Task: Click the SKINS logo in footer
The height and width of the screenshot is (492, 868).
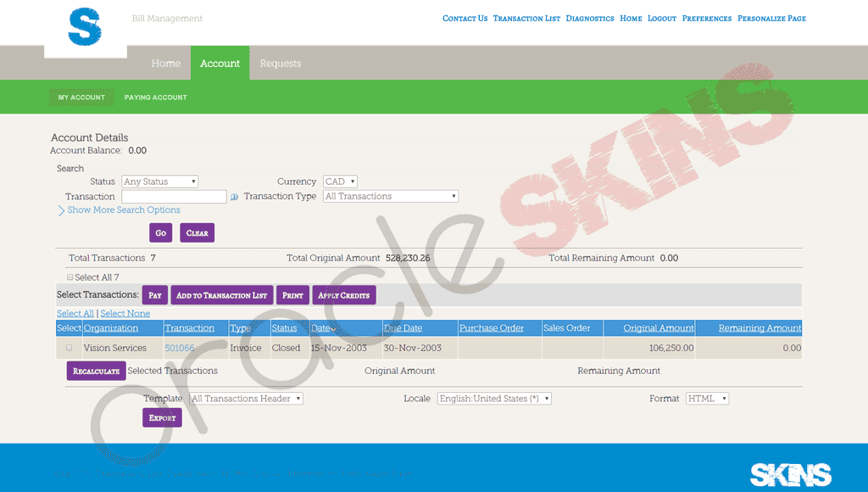Action: (x=790, y=474)
